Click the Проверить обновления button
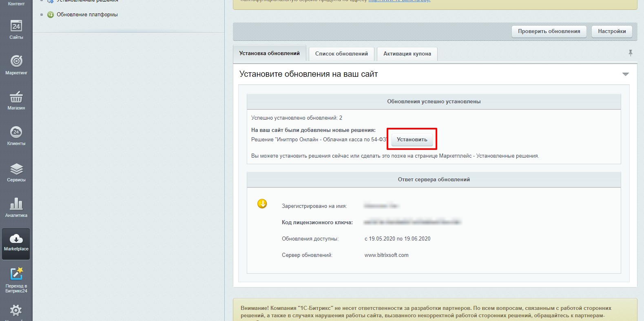644x321 pixels. point(549,31)
